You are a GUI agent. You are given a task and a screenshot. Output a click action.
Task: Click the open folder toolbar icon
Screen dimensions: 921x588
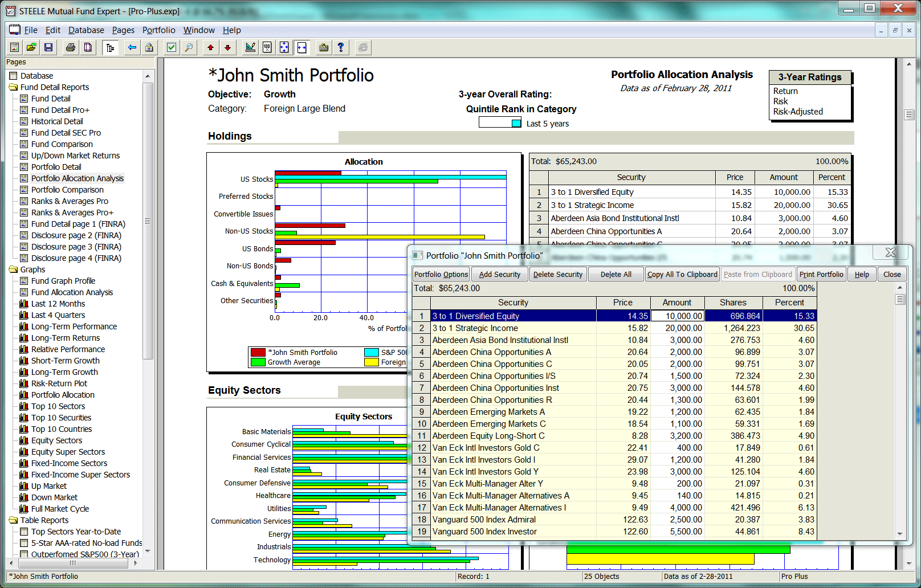pyautogui.click(x=32, y=48)
